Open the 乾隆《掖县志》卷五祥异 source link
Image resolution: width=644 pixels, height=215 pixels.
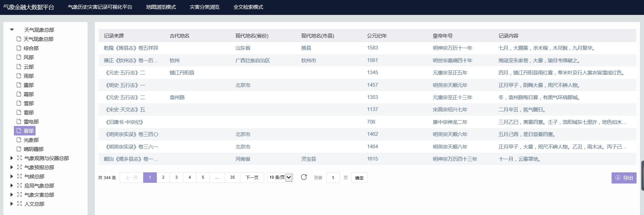(x=131, y=48)
